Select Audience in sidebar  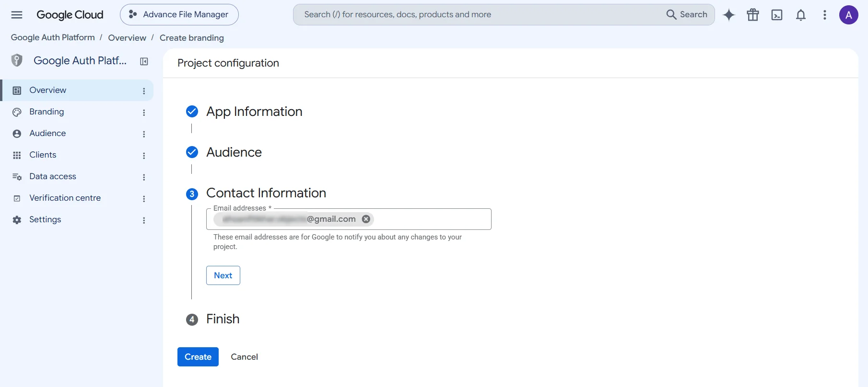(78, 133)
